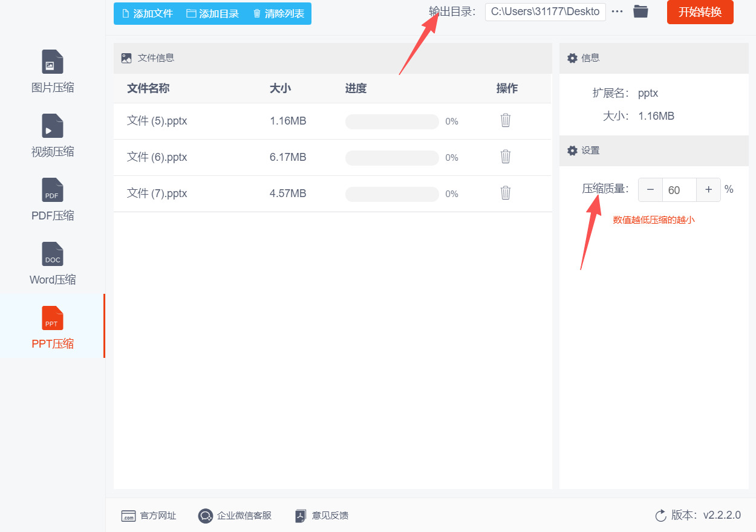The height and width of the screenshot is (532, 756).
Task: Click the version refresh icon
Action: tap(661, 516)
